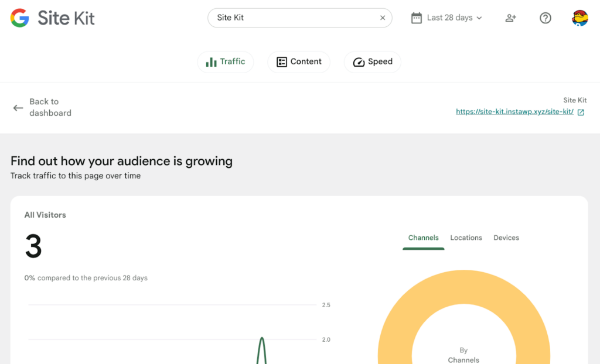Click the Google logo icon

20,18
